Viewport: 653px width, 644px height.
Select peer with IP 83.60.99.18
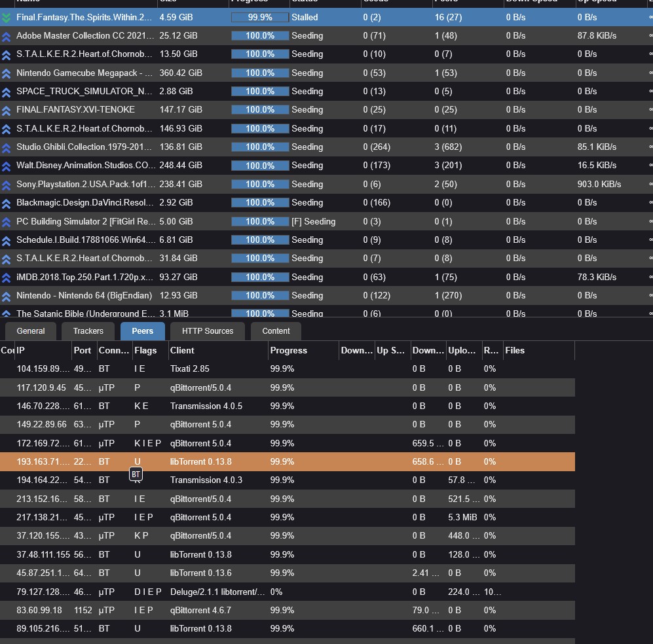point(39,611)
